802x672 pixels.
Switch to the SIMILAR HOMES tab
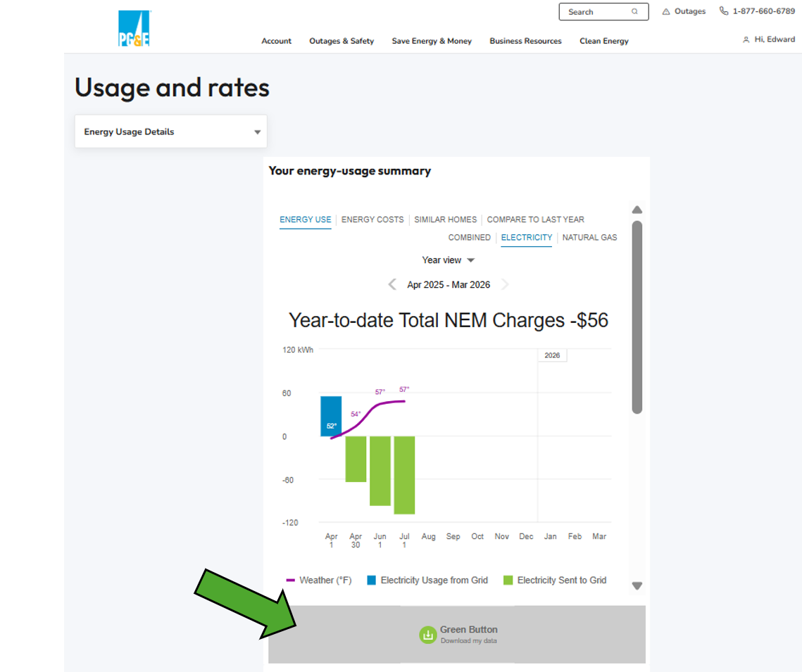(446, 220)
